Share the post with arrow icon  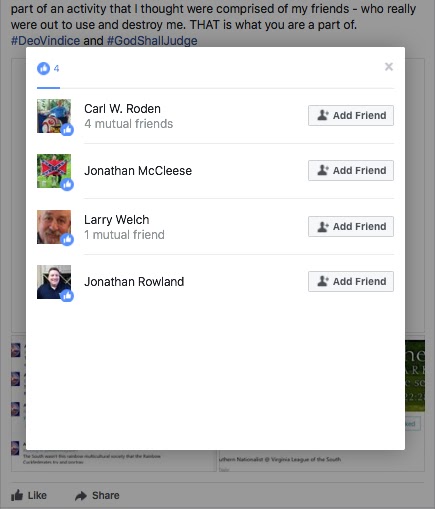[97, 495]
